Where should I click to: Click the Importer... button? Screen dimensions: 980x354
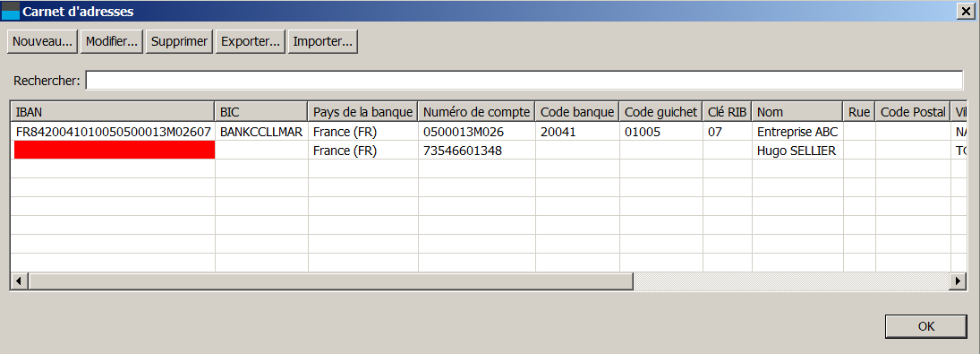[322, 42]
